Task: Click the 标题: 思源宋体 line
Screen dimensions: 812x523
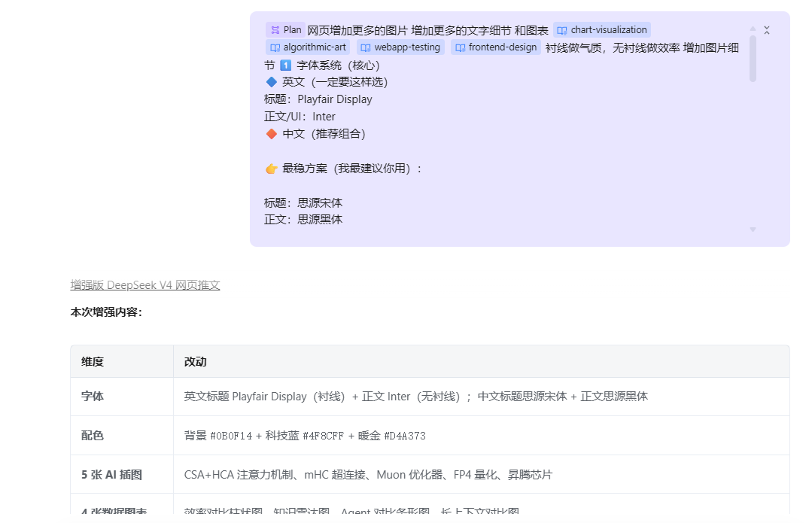Action: click(x=303, y=203)
